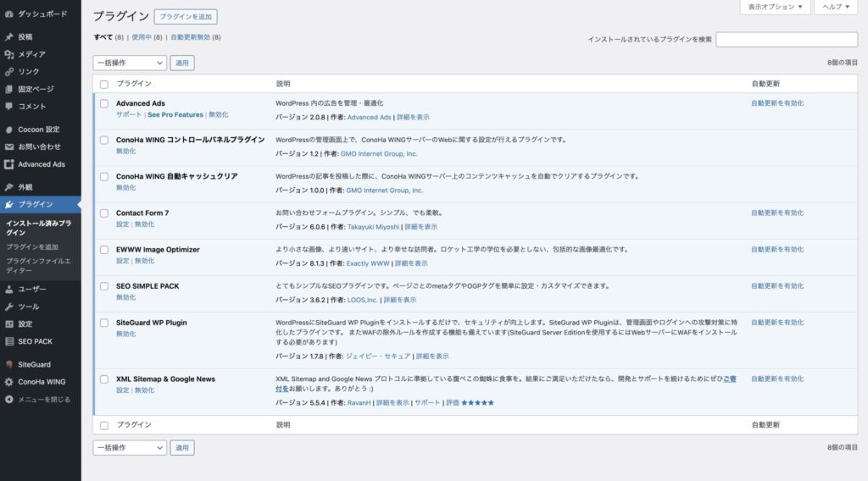Deactivate the SiteGuard WP Plugin

click(125, 334)
